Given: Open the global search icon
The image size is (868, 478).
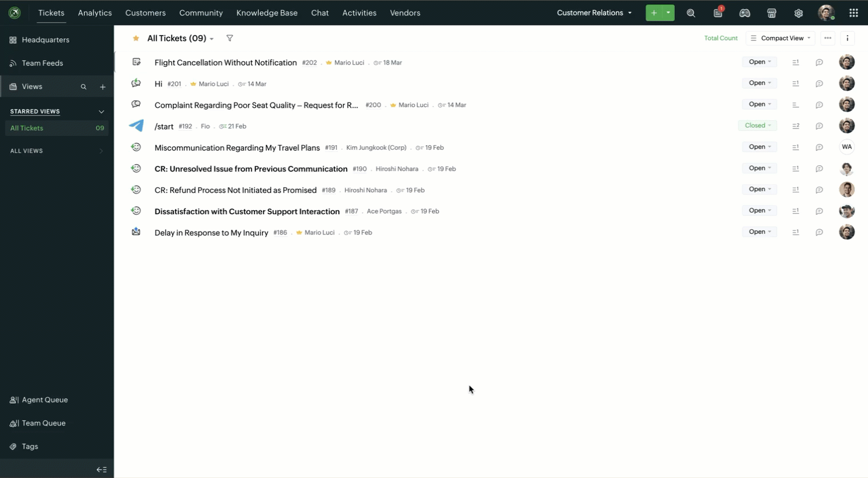Looking at the screenshot, I should [x=691, y=13].
